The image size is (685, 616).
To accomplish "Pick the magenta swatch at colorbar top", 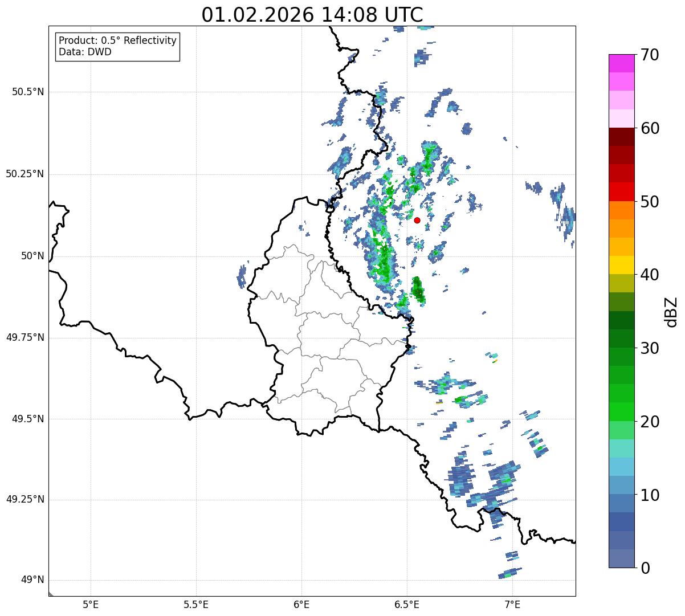I will point(622,63).
